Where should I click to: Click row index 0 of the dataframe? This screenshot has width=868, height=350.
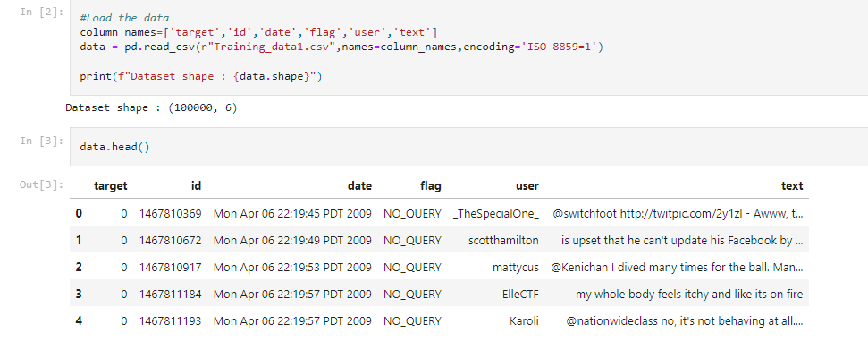point(79,214)
